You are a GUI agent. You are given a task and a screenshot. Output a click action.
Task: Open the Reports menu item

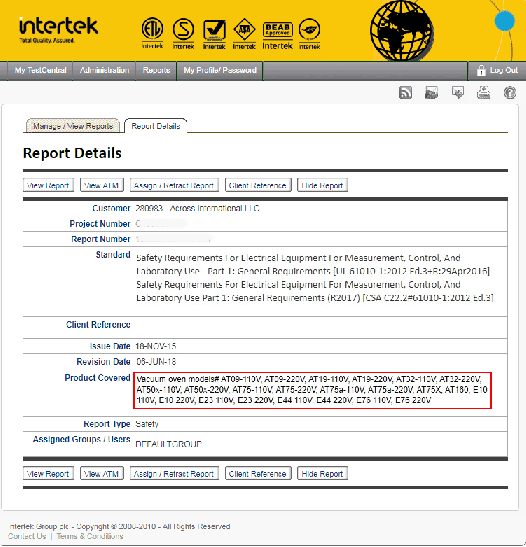click(x=156, y=70)
